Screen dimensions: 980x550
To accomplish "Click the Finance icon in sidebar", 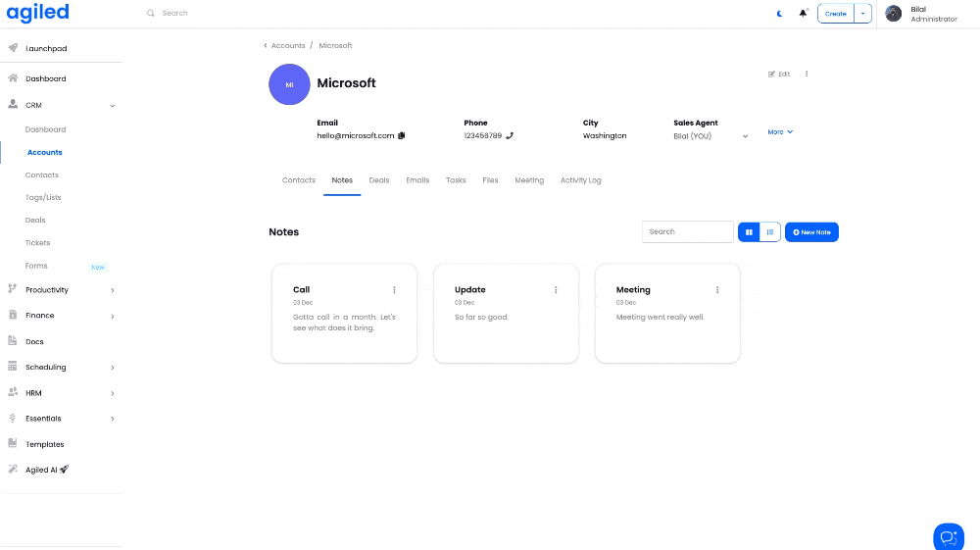I will [x=13, y=315].
